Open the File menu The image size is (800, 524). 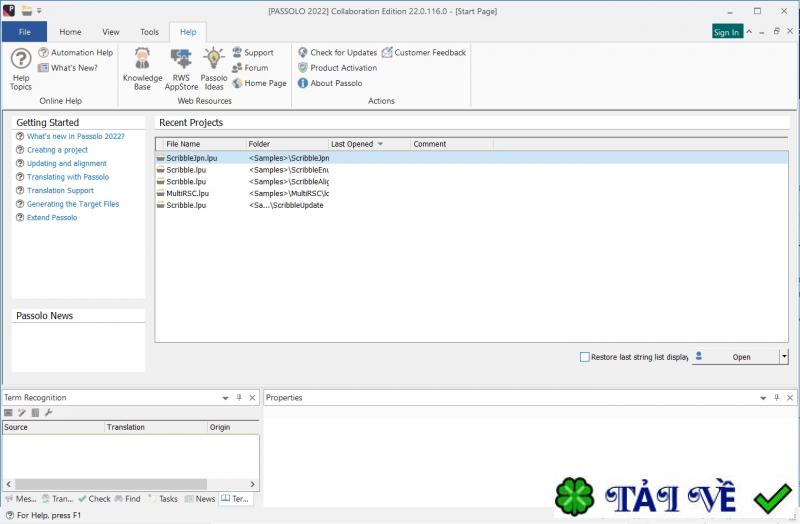(x=24, y=32)
